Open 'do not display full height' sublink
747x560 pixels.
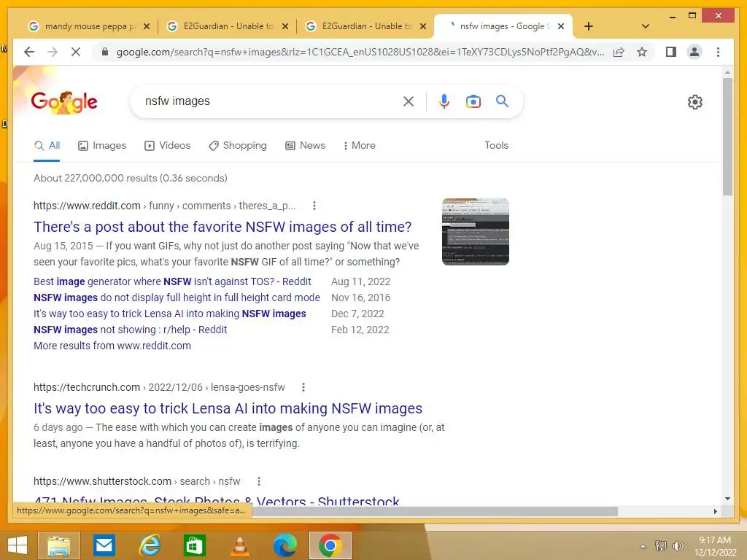177,297
